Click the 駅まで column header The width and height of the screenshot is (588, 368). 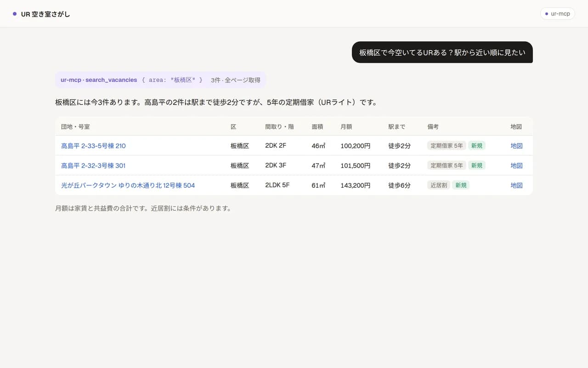396,126
